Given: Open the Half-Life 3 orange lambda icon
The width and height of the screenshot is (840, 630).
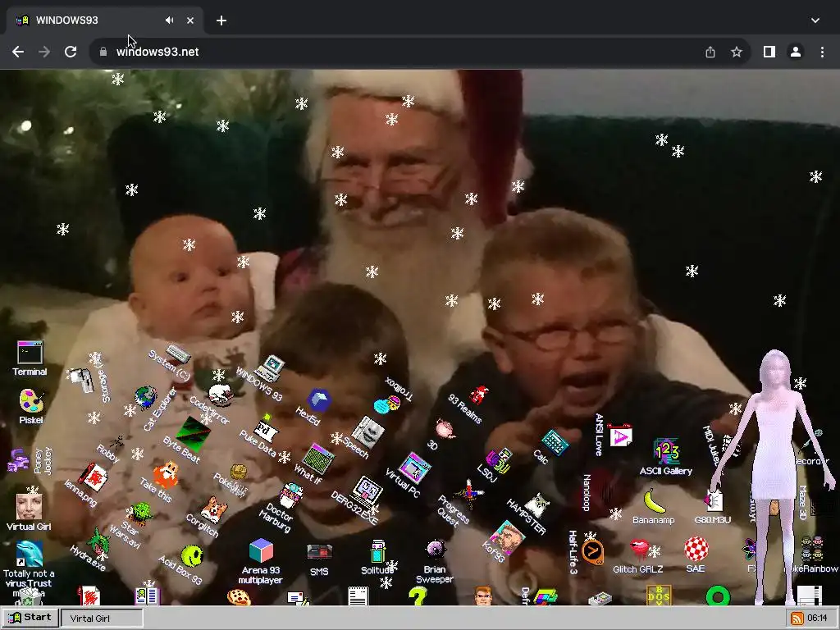Looking at the screenshot, I should (593, 552).
